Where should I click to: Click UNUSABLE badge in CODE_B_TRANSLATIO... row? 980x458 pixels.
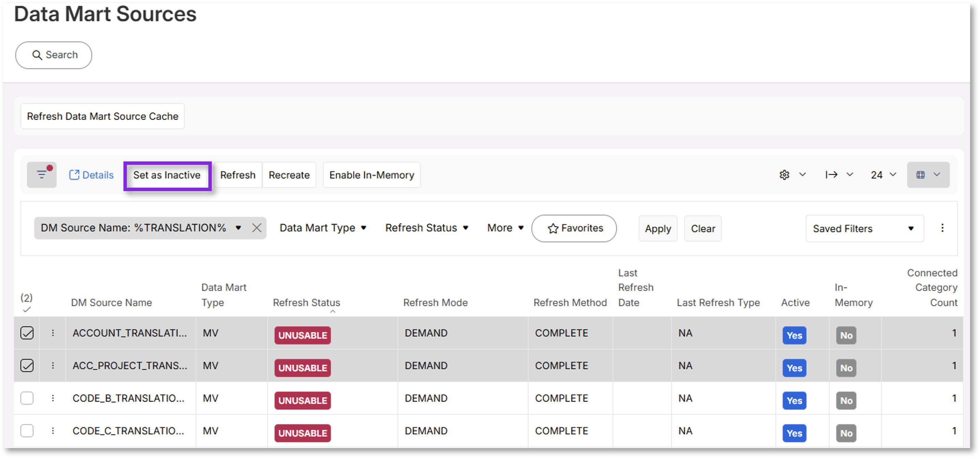coord(303,401)
